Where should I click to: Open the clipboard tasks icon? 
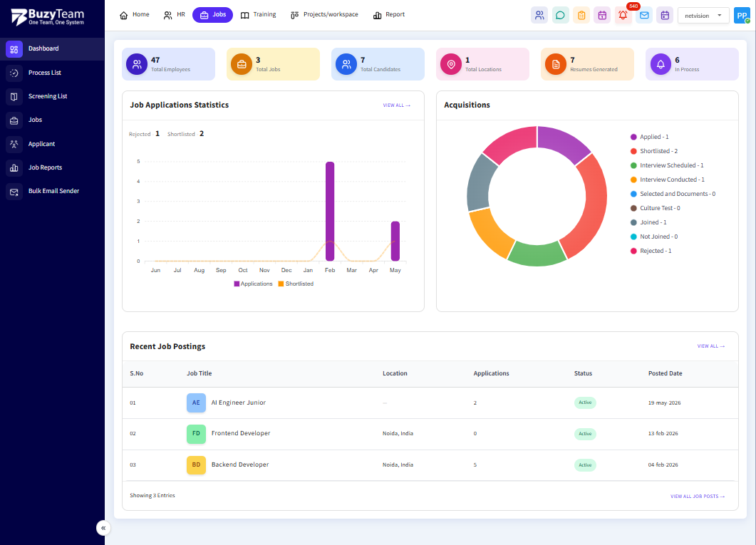coord(581,16)
